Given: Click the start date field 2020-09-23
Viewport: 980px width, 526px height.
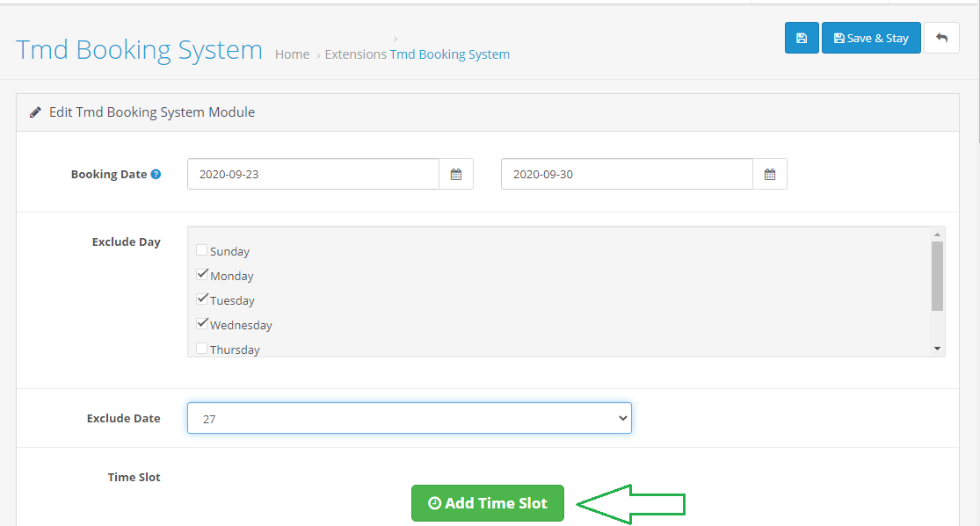Looking at the screenshot, I should coord(313,174).
